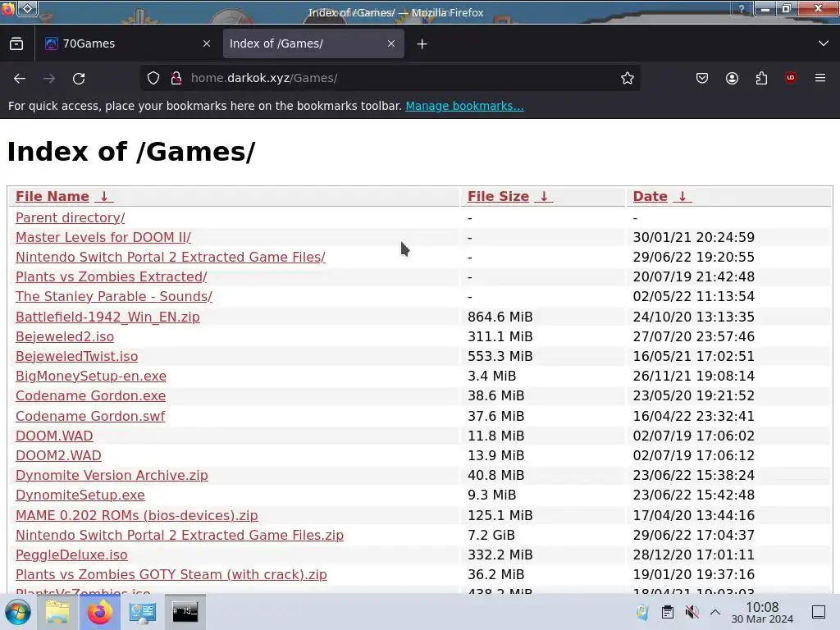840x630 pixels.
Task: Unmute the volume tray icon
Action: tap(692, 612)
